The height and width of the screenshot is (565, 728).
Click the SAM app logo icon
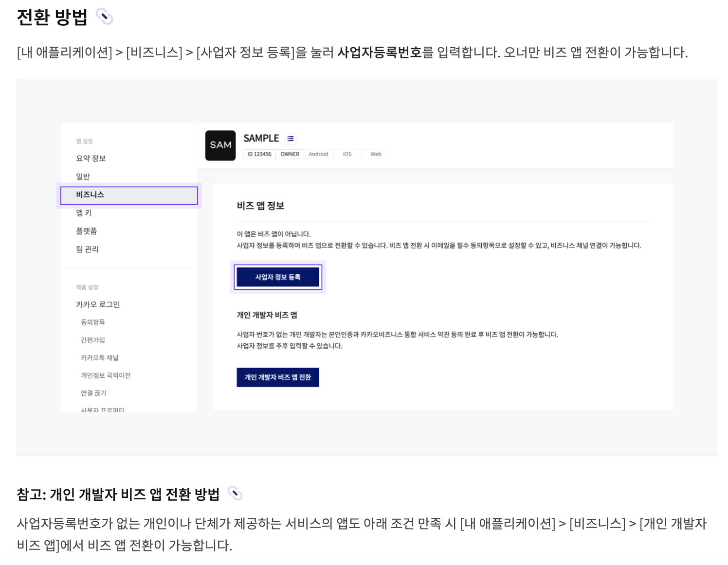click(x=220, y=145)
